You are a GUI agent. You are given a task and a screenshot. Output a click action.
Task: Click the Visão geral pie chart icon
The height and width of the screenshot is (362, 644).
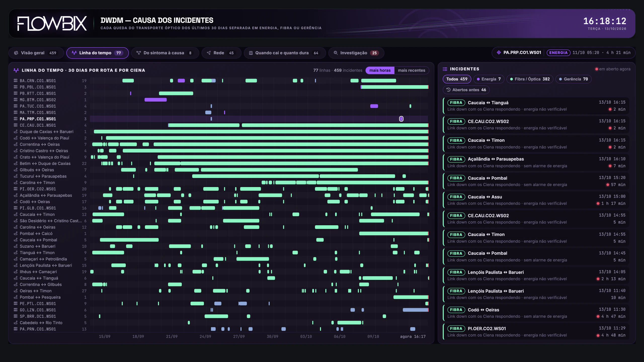(16, 53)
